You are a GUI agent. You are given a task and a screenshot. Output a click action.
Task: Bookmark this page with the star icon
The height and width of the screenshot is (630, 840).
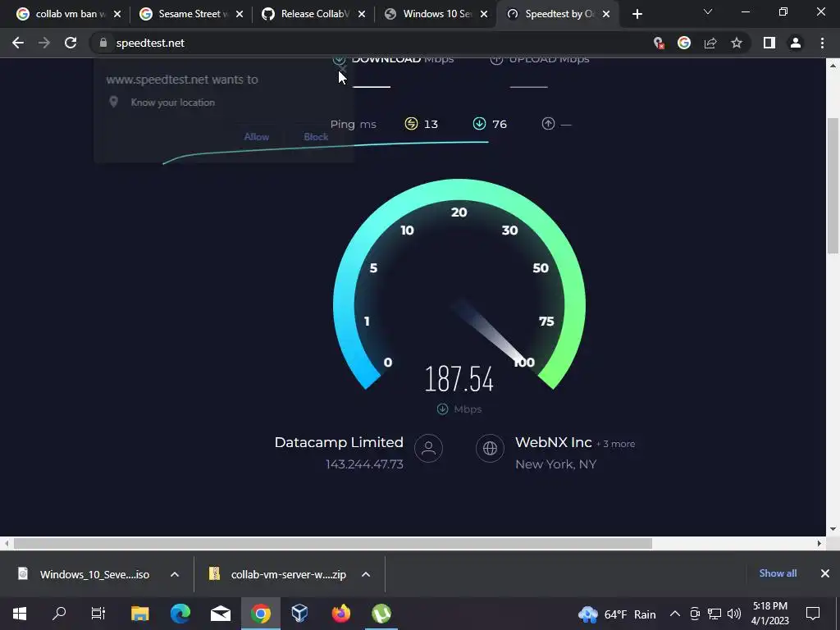click(x=737, y=43)
